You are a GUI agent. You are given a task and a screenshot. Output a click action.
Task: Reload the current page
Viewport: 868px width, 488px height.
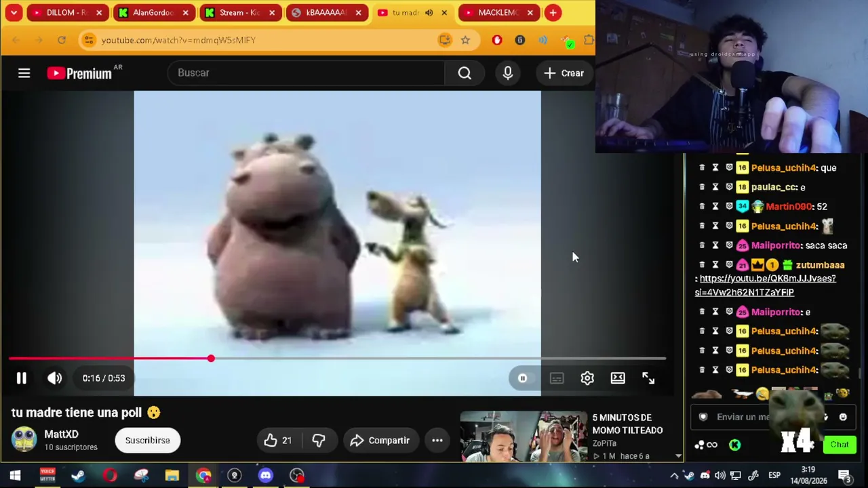coord(62,40)
